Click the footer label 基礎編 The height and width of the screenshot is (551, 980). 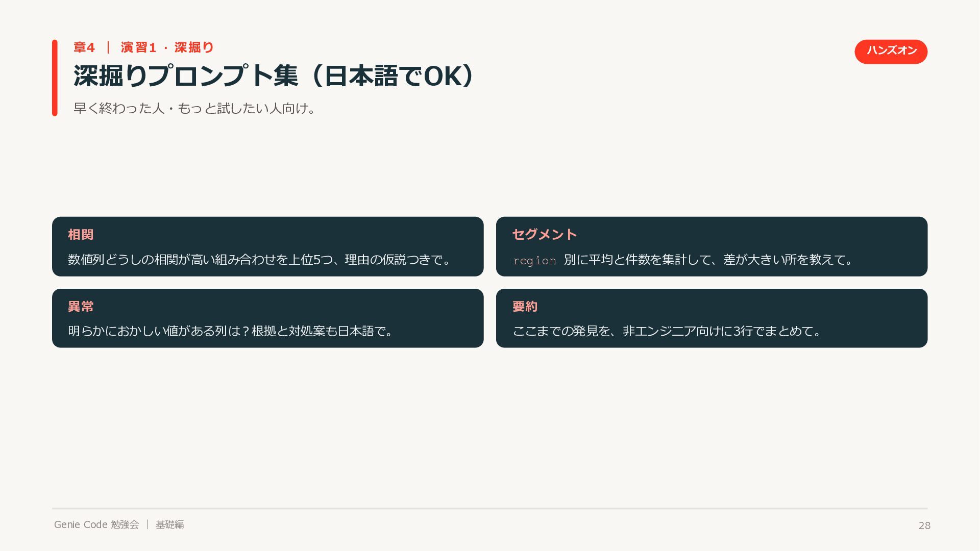point(170,524)
